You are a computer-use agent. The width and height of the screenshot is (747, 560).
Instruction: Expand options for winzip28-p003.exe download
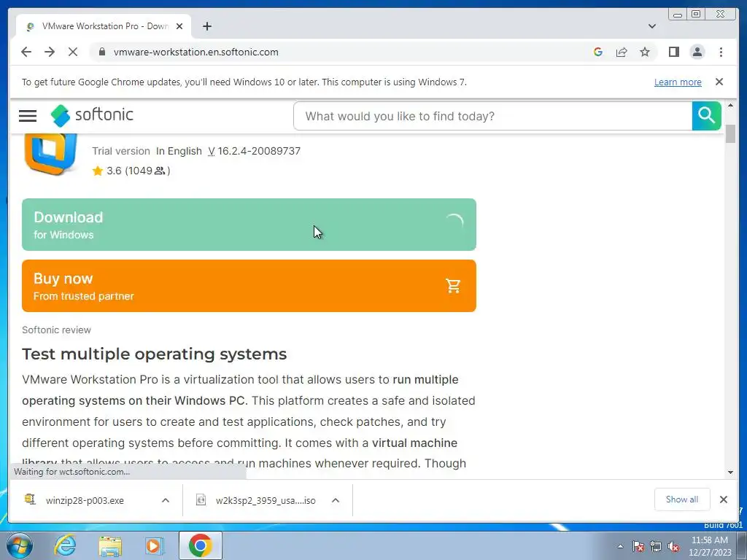point(166,500)
